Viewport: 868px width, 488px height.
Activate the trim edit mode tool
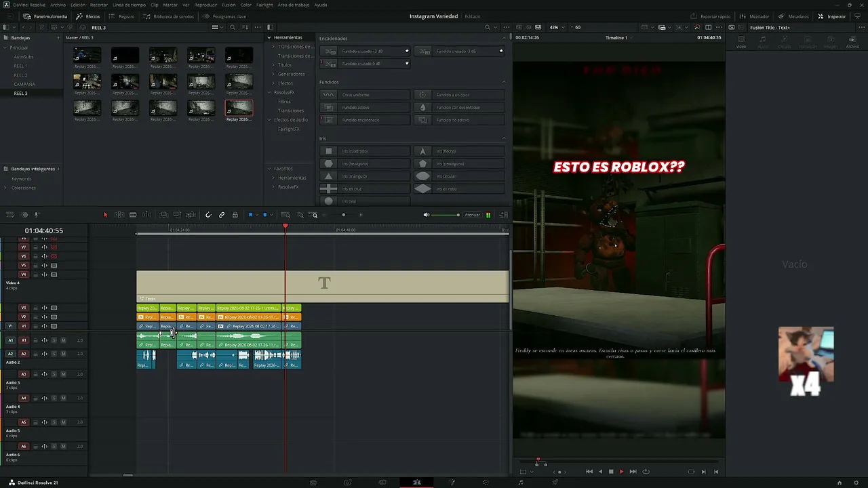pyautogui.click(x=119, y=215)
